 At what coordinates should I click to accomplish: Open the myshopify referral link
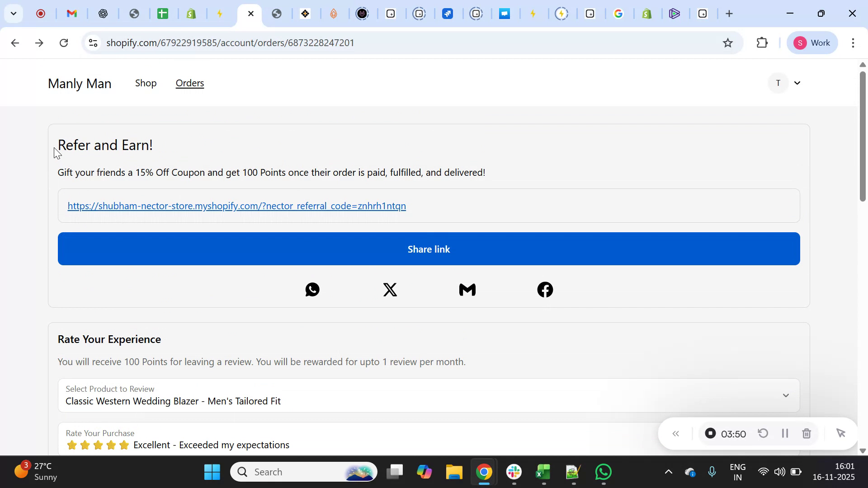pos(236,206)
